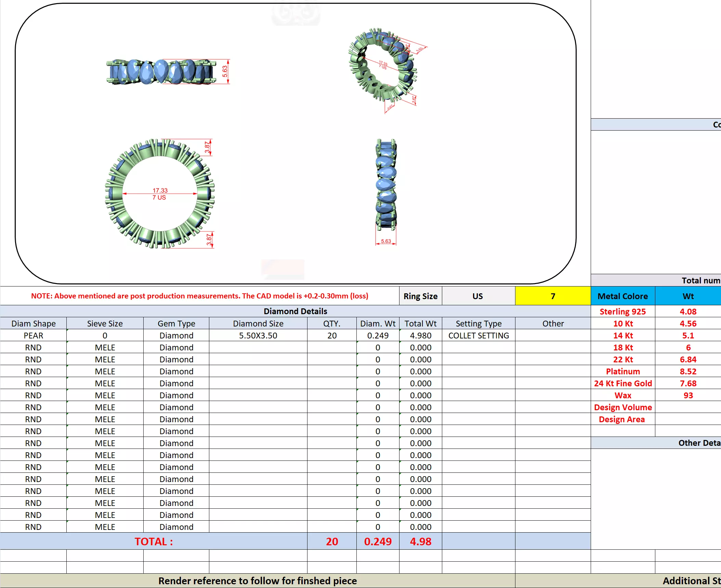Viewport: 721px width, 588px height.
Task: Select the Wax weight value 93
Action: [688, 395]
